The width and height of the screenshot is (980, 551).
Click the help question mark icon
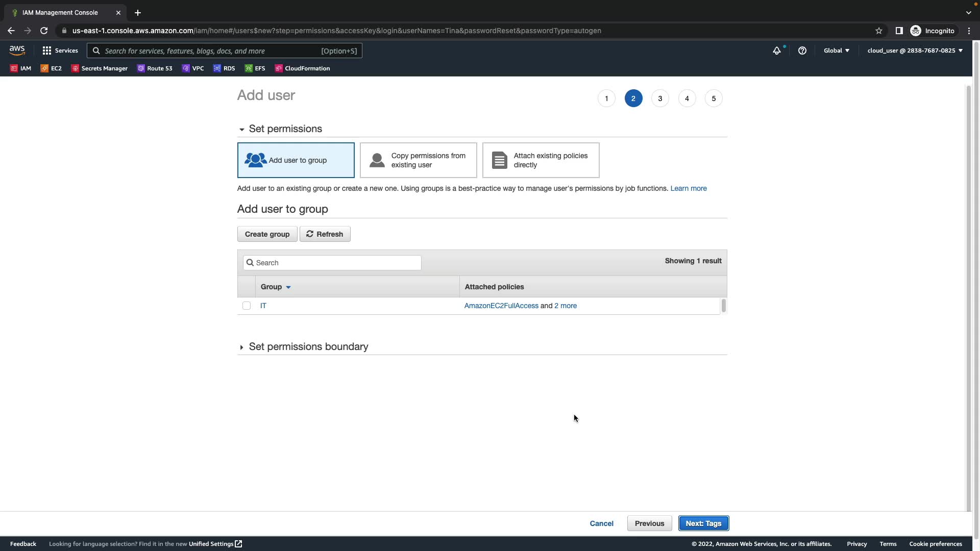802,51
